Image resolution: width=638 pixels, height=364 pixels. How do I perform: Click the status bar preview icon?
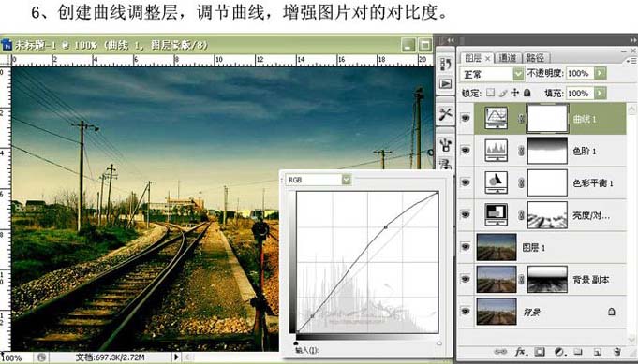41,357
